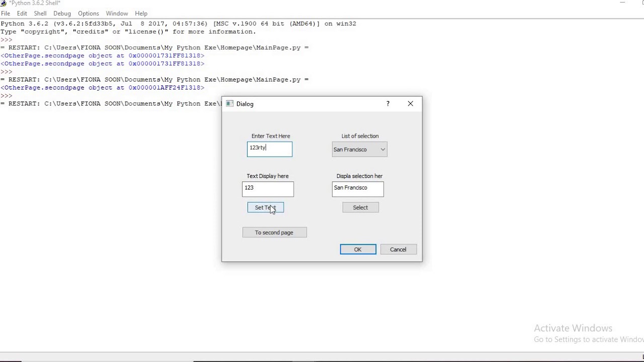Click the first RESTART line in shell
This screenshot has height=362, width=644.
click(154, 48)
